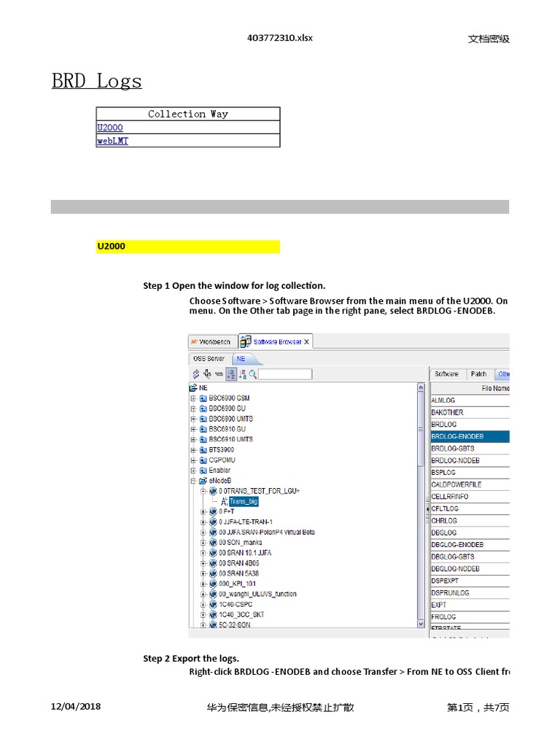Click the BSC6900 GU folder icon
The image size is (560, 747).
(x=203, y=409)
